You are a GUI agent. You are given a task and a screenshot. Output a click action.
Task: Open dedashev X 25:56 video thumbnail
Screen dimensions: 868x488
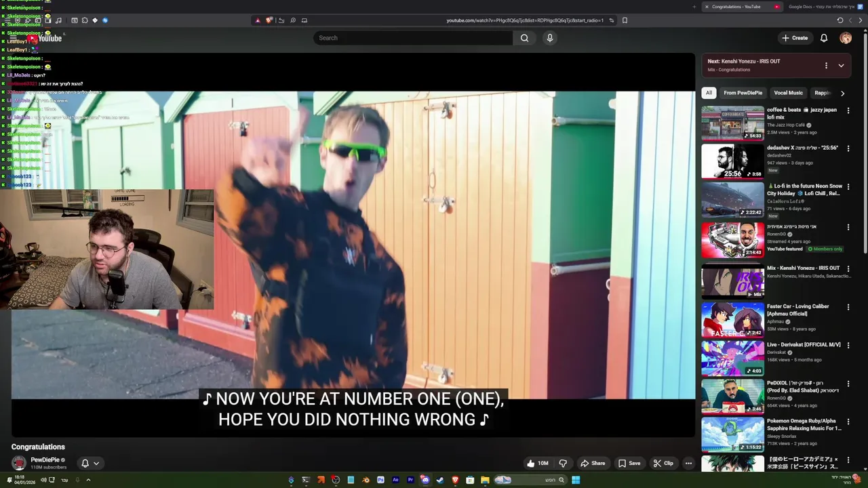[x=732, y=161]
